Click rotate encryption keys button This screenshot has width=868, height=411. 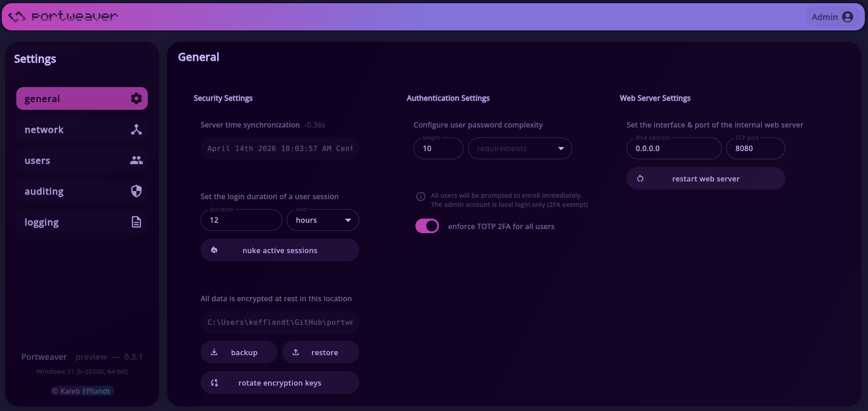280,382
